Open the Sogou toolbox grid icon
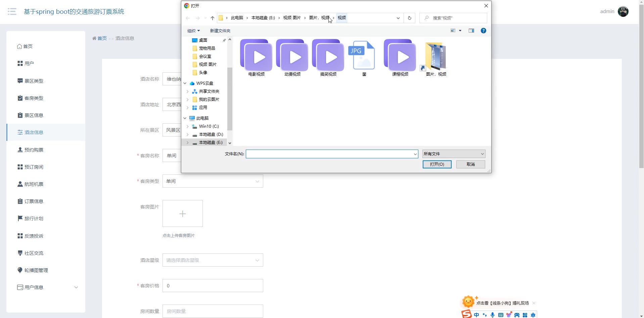Screen dimensions: 644x318 click(525, 315)
